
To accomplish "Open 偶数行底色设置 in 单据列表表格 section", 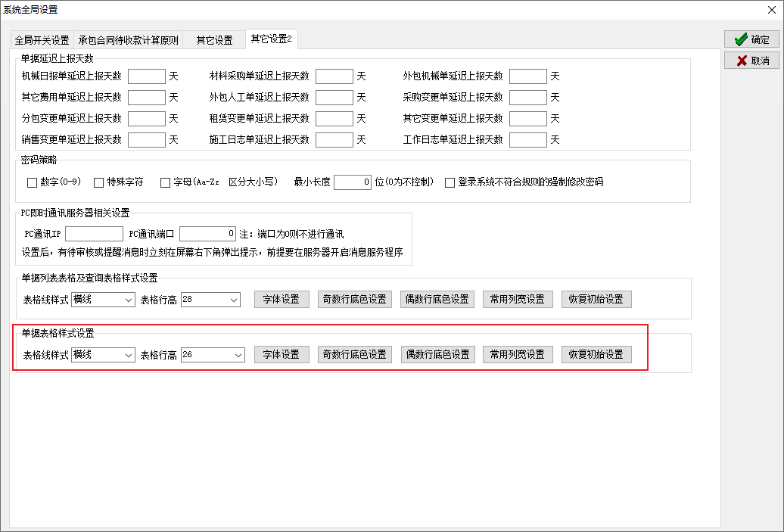I will tap(437, 300).
